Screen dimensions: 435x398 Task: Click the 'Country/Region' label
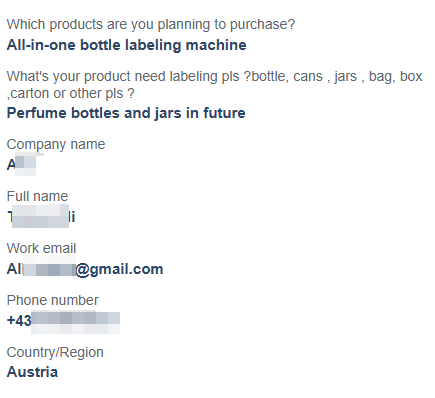point(55,352)
